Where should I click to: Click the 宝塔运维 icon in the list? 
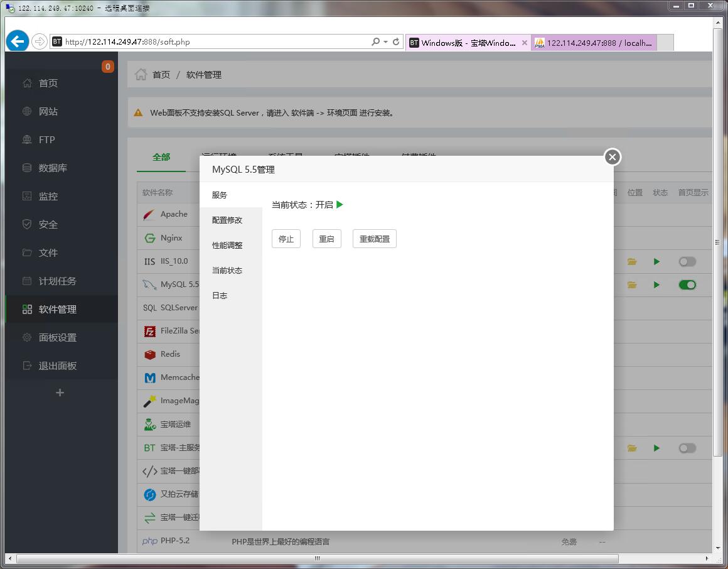coord(149,424)
